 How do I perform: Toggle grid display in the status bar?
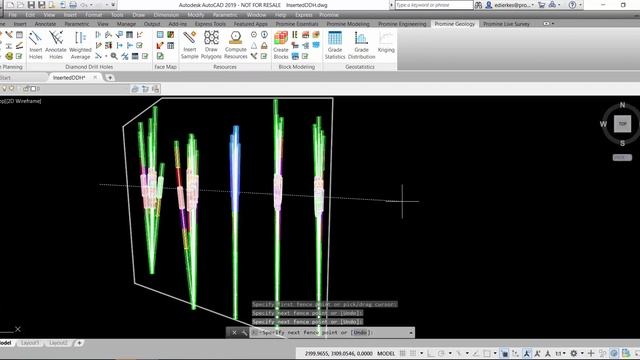pos(402,353)
